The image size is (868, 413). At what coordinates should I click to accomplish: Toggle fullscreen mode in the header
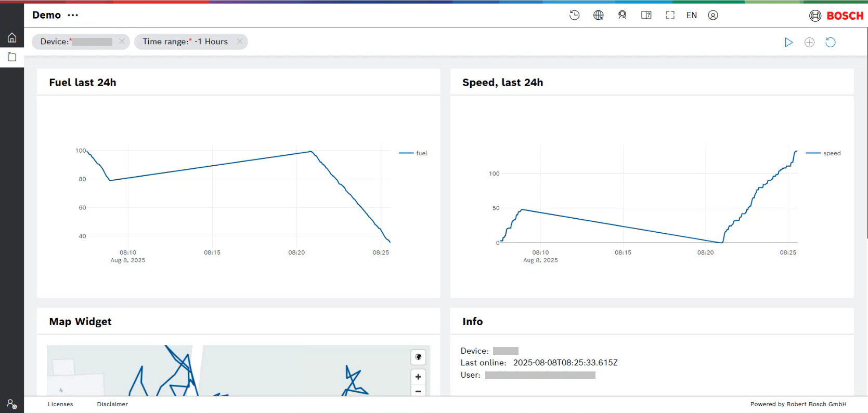tap(670, 15)
